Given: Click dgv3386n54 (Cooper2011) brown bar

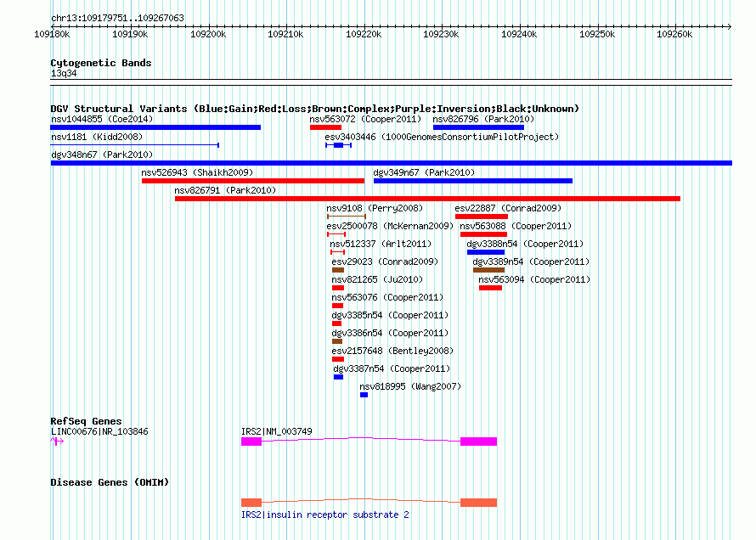Looking at the screenshot, I should tap(337, 341).
